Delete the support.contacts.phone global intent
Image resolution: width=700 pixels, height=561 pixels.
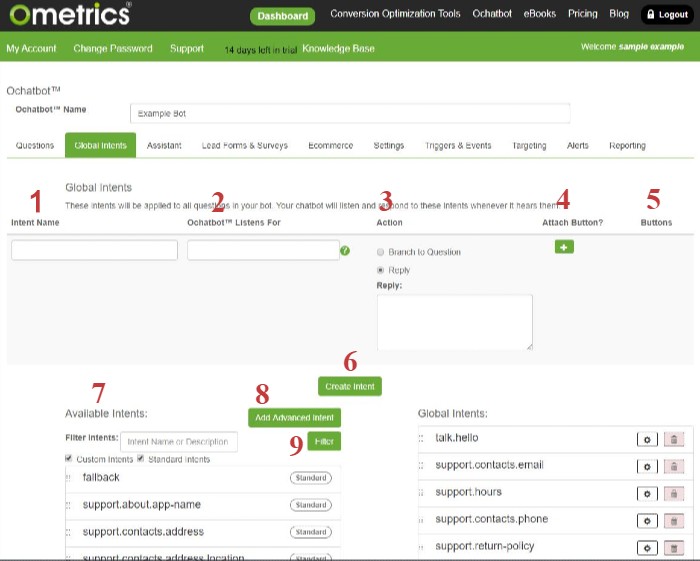click(x=674, y=521)
